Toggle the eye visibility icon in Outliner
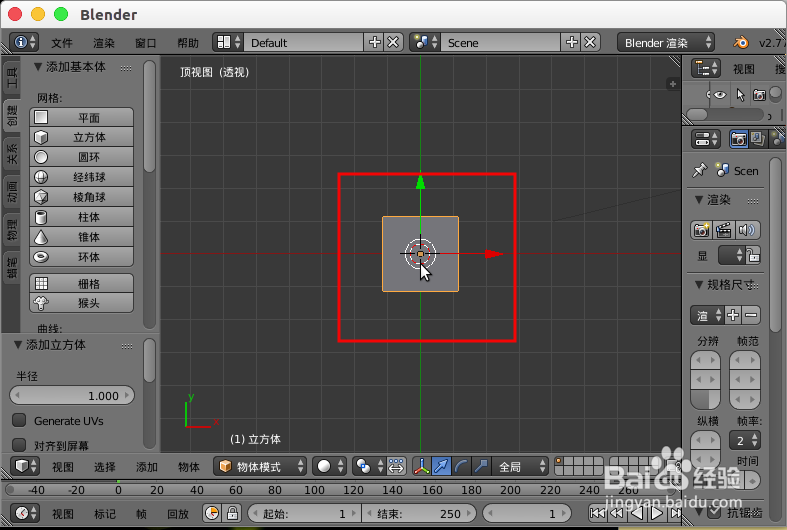Viewport: 787px width, 530px height. point(720,95)
